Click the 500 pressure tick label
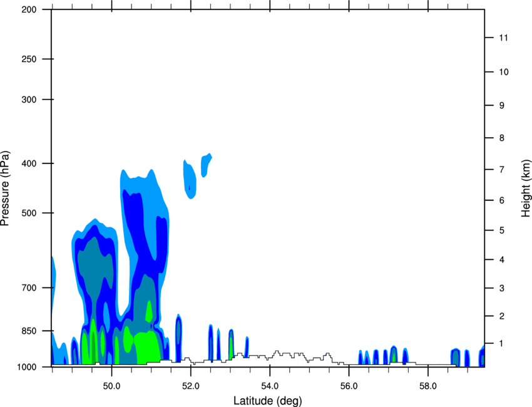The height and width of the screenshot is (407, 532). point(29,213)
